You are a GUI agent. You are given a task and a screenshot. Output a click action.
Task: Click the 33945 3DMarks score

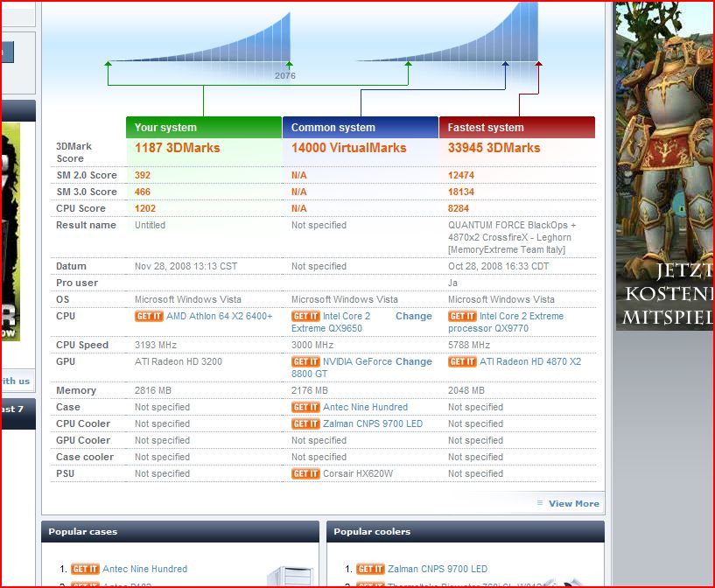[494, 148]
